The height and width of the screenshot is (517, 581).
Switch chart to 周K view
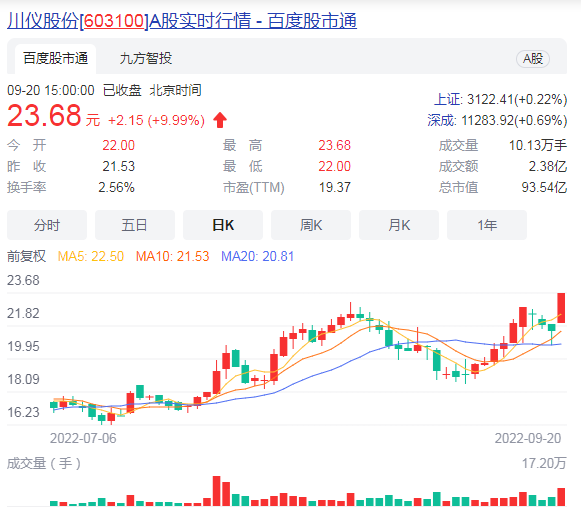click(x=311, y=225)
